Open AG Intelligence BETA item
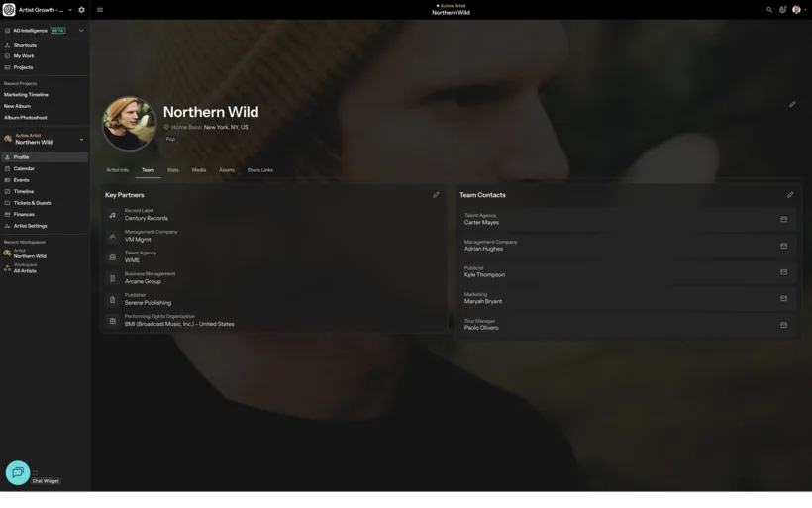The width and height of the screenshot is (812, 508). pyautogui.click(x=40, y=31)
